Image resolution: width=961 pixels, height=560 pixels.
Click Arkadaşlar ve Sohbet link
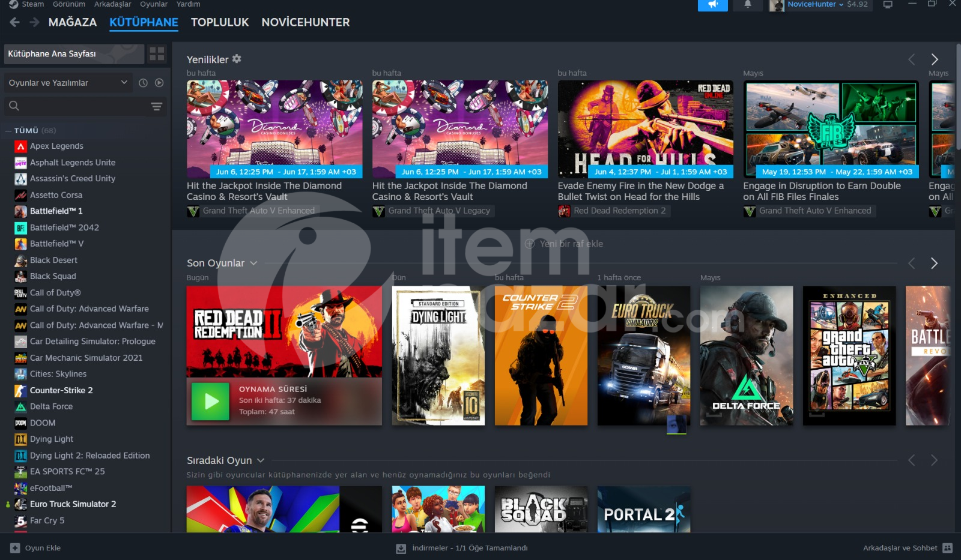pos(900,548)
